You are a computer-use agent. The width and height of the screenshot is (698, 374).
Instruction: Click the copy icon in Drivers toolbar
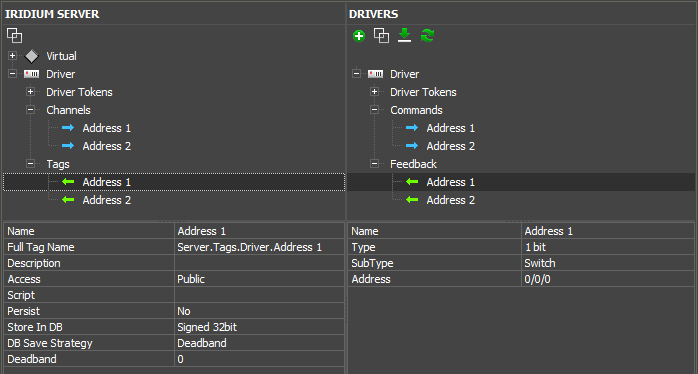[x=381, y=36]
